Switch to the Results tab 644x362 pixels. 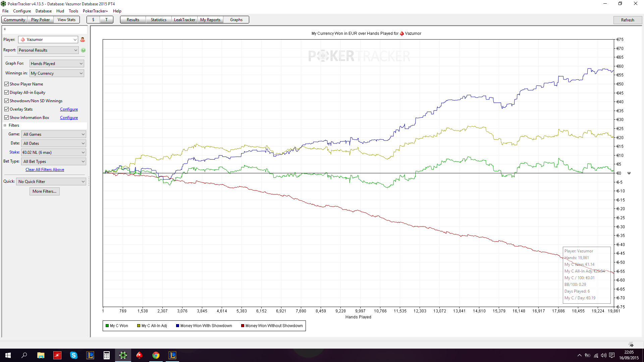point(133,20)
